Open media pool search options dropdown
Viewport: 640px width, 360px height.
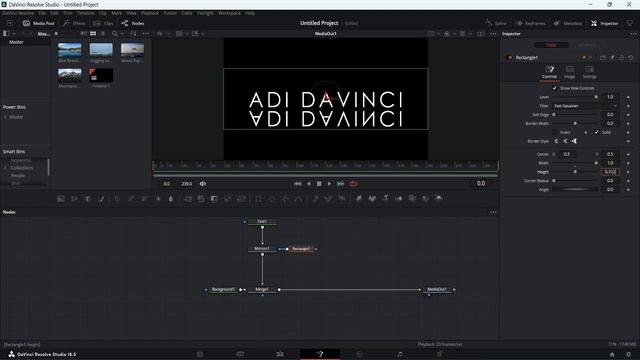click(x=122, y=34)
